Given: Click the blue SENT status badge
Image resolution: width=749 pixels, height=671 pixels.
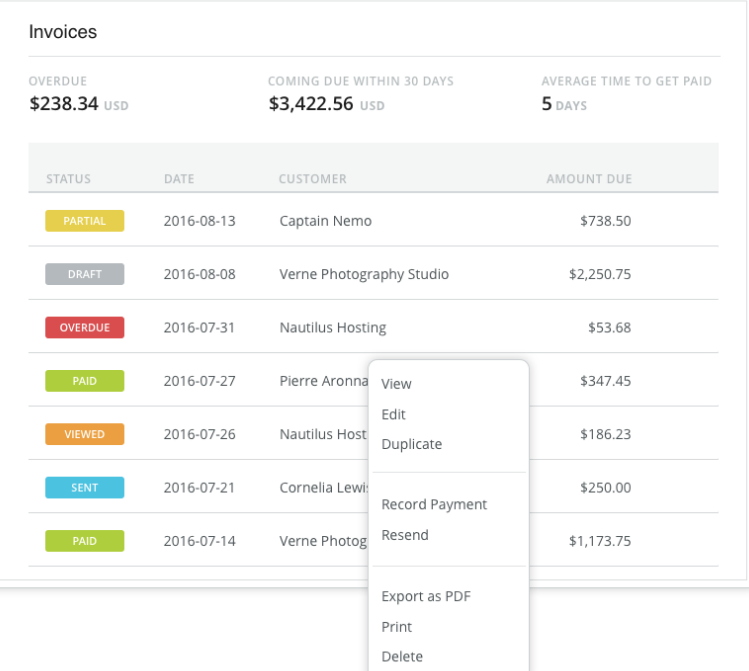Looking at the screenshot, I should (85, 488).
